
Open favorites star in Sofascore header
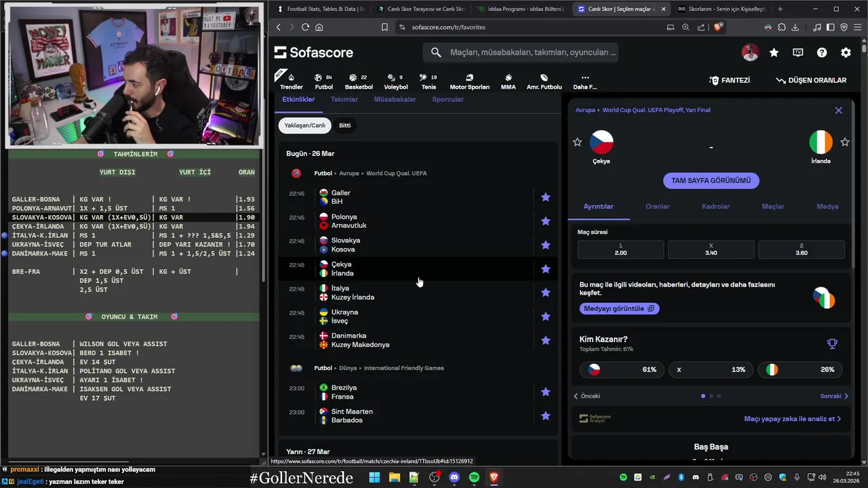coord(774,52)
